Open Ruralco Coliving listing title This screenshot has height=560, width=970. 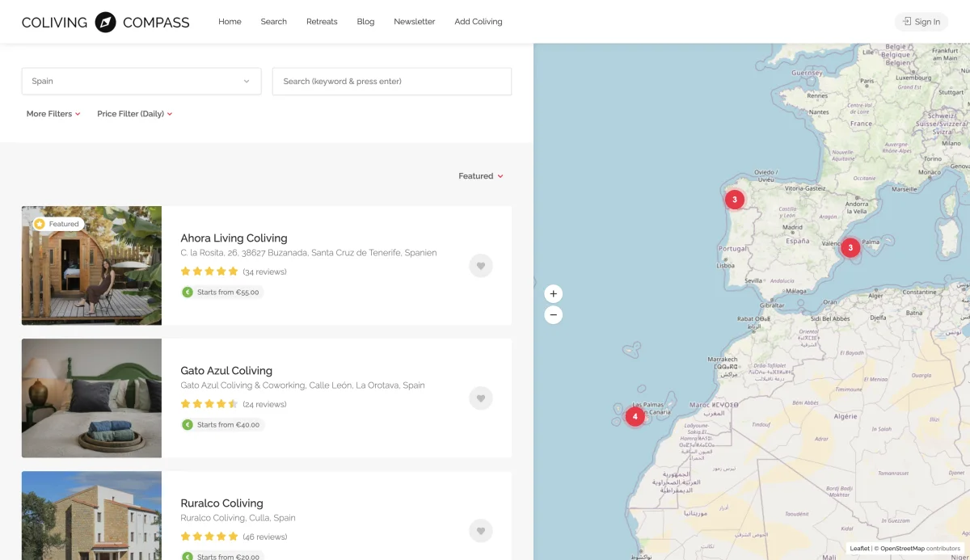click(221, 503)
